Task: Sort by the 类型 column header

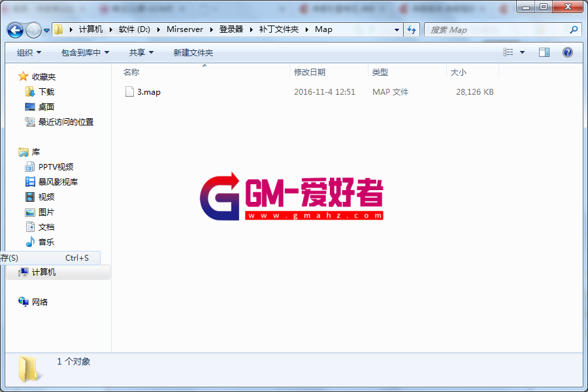Action: point(380,72)
